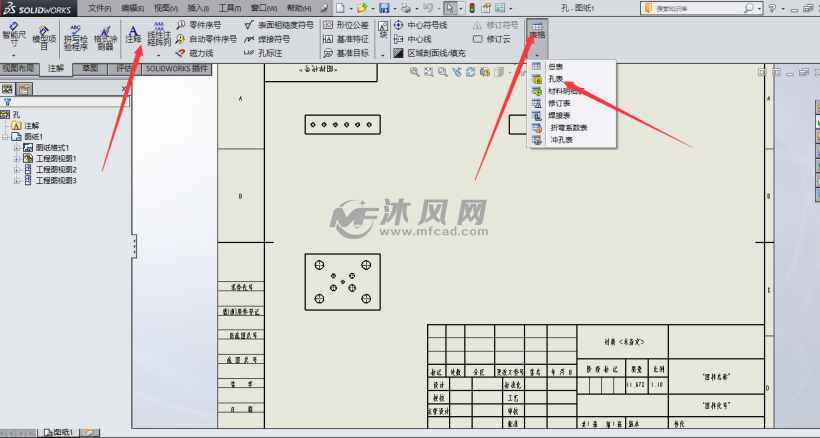Select the 磁力线 magnetic line tool
The width and height of the screenshot is (820, 438).
point(195,53)
